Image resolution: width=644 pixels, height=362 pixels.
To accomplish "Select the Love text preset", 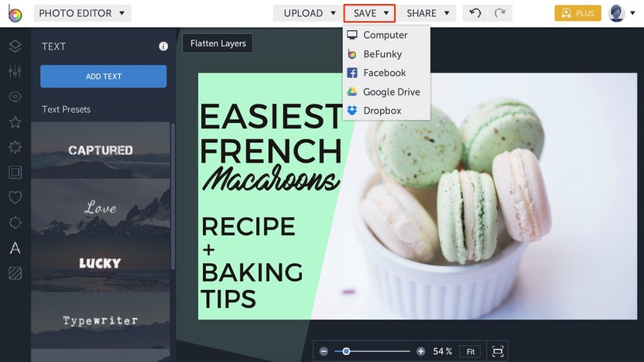I will click(x=101, y=207).
